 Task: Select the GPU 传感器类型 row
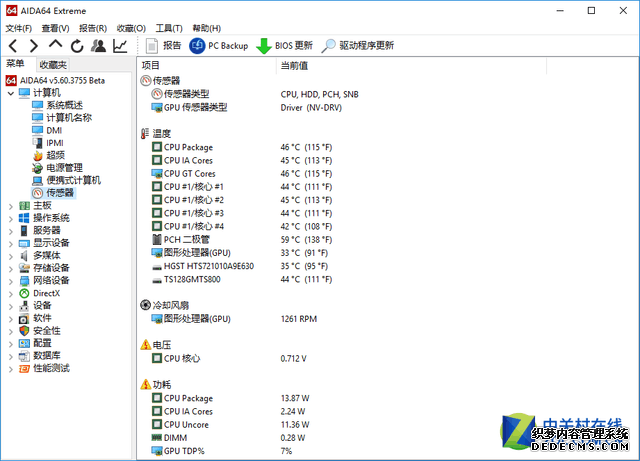pyautogui.click(x=247, y=108)
